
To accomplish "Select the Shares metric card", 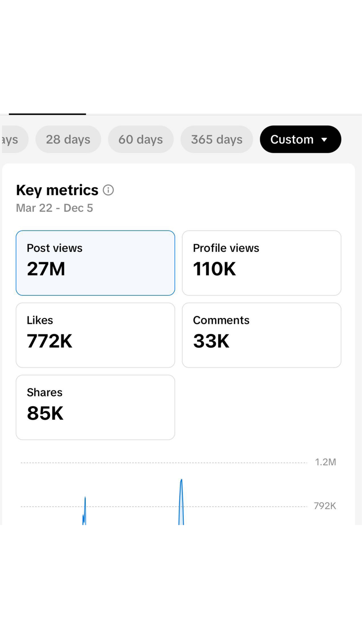I will tap(95, 407).
